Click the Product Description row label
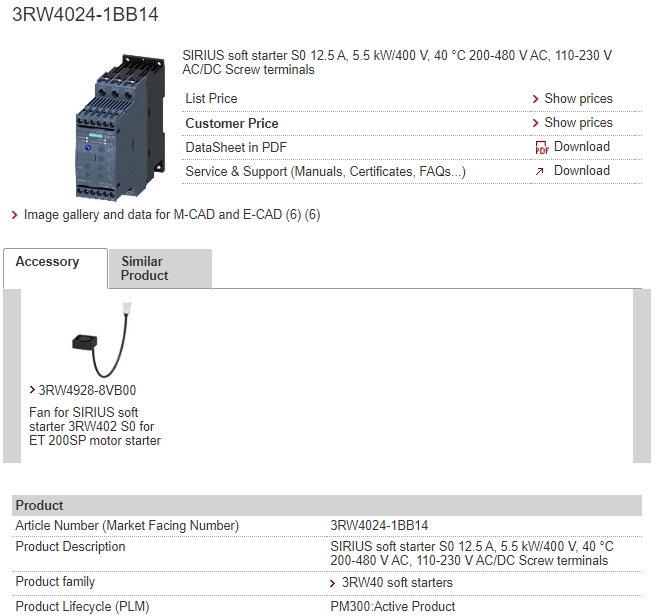The height and width of the screenshot is (616, 658). point(70,547)
